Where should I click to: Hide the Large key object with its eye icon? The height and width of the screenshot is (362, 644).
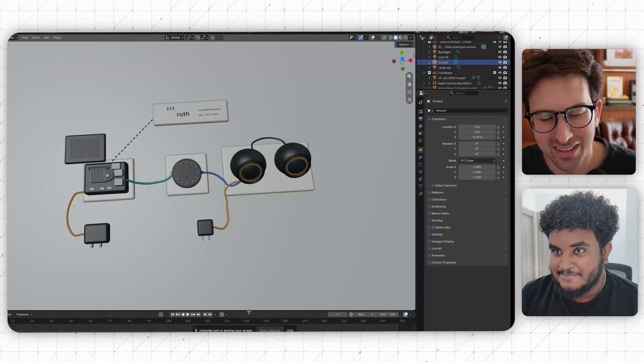pyautogui.click(x=500, y=68)
